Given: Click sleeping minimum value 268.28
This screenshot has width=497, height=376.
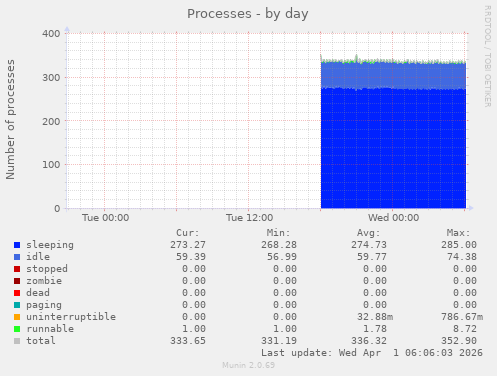Looking at the screenshot, I should pyautogui.click(x=279, y=245).
